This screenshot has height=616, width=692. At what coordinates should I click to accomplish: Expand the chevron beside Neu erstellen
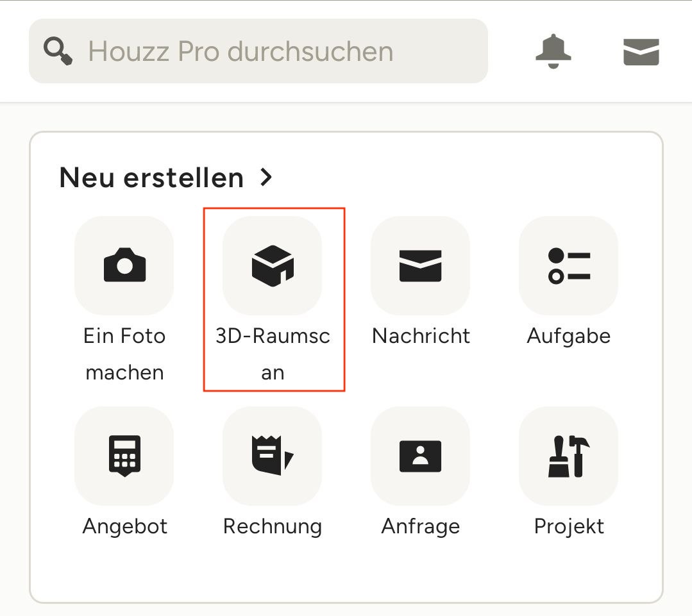(267, 177)
